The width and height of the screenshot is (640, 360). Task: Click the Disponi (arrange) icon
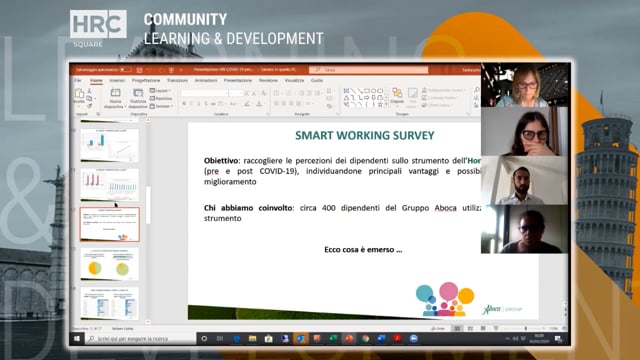pos(397,93)
